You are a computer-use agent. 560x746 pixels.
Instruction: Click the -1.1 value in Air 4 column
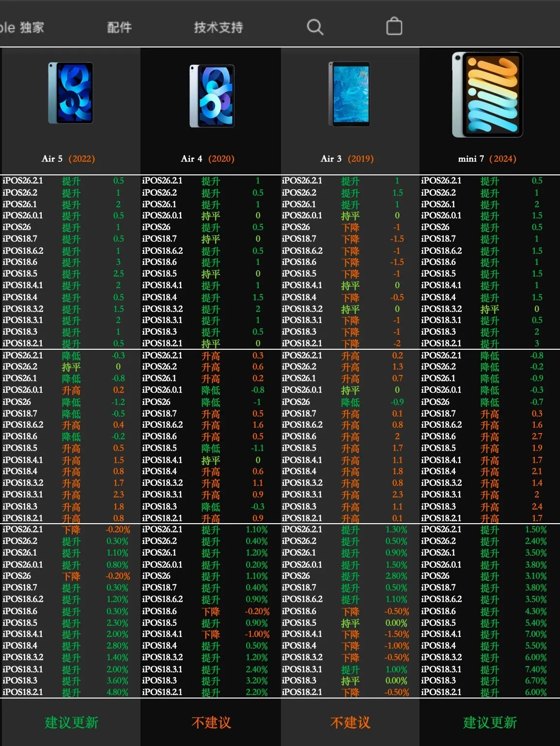pos(258,448)
